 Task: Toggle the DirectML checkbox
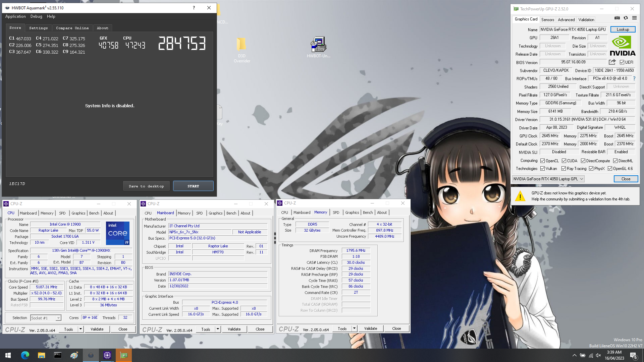615,161
